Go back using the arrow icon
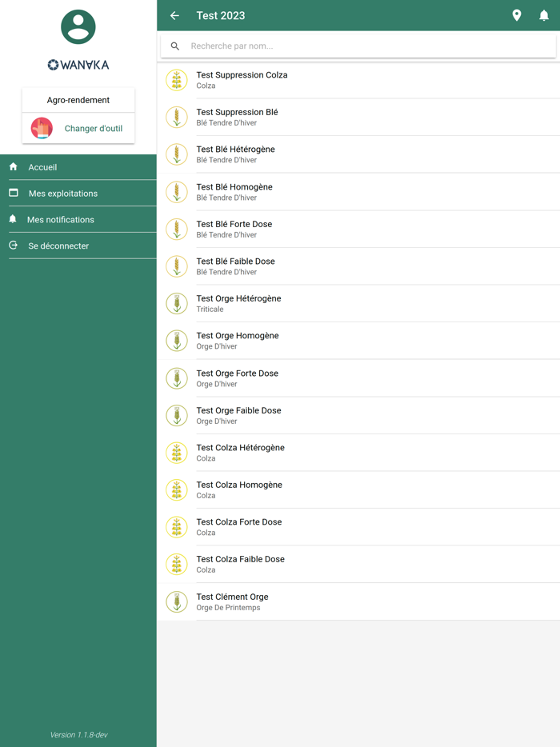This screenshot has height=747, width=560. [175, 16]
